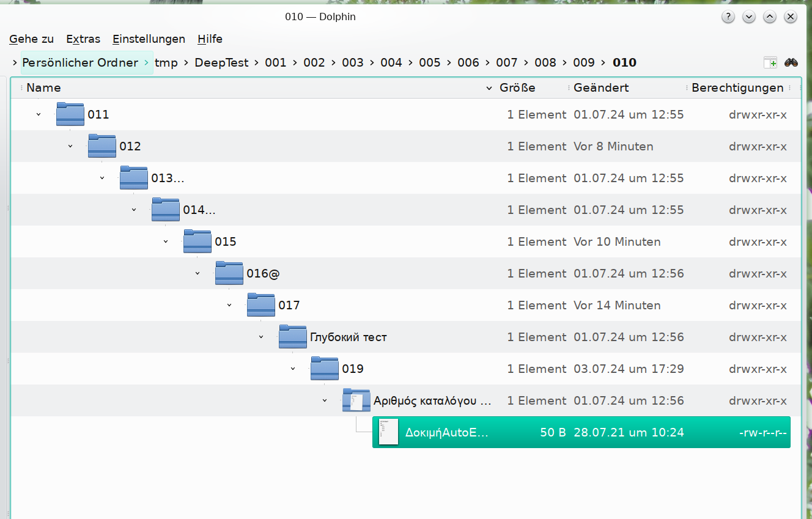Collapse the 019 folder tree branch
The width and height of the screenshot is (812, 519).
(x=293, y=369)
